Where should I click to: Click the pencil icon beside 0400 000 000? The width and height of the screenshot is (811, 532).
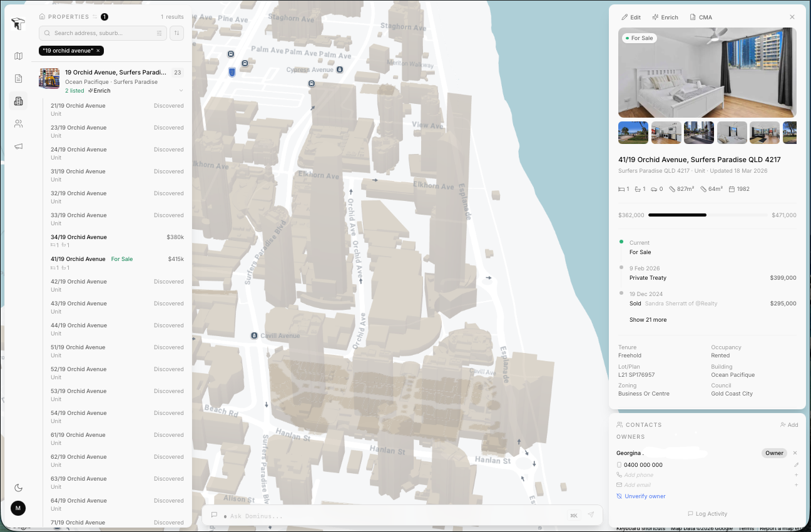(x=796, y=465)
